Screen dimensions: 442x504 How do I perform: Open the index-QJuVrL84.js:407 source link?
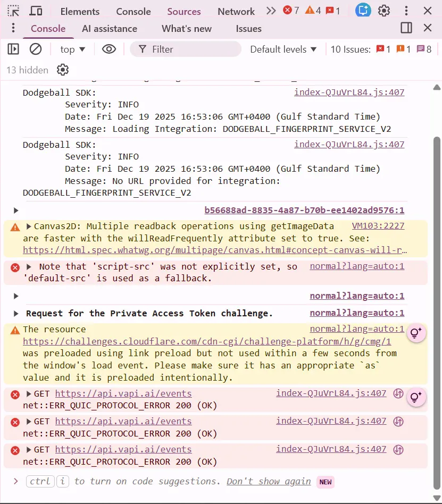point(349,92)
